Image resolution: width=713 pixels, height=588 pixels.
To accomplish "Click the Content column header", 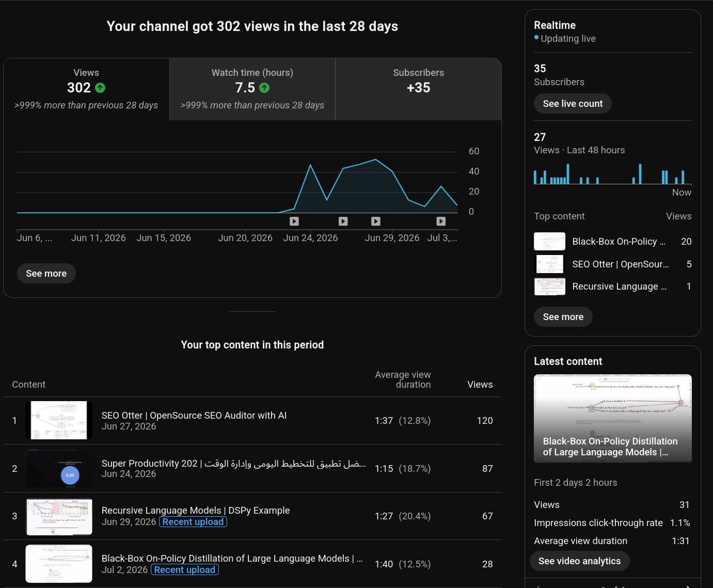I will click(x=29, y=385).
